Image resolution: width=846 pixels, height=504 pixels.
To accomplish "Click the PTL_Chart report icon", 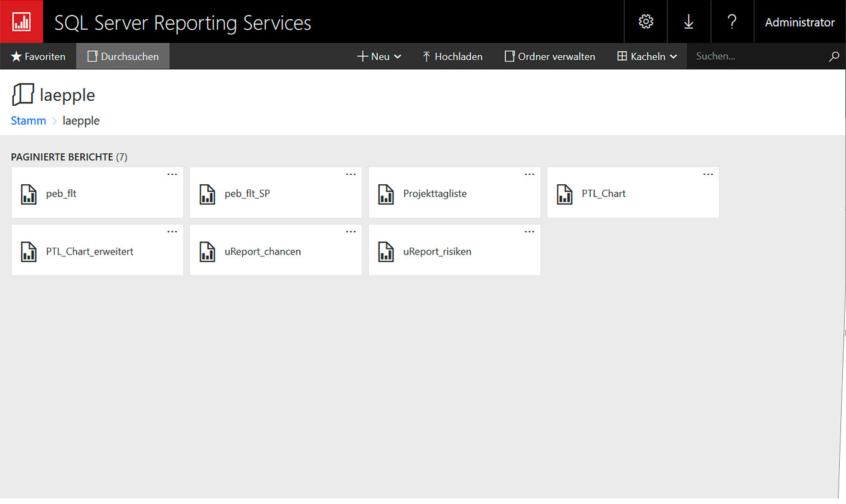I will [565, 194].
